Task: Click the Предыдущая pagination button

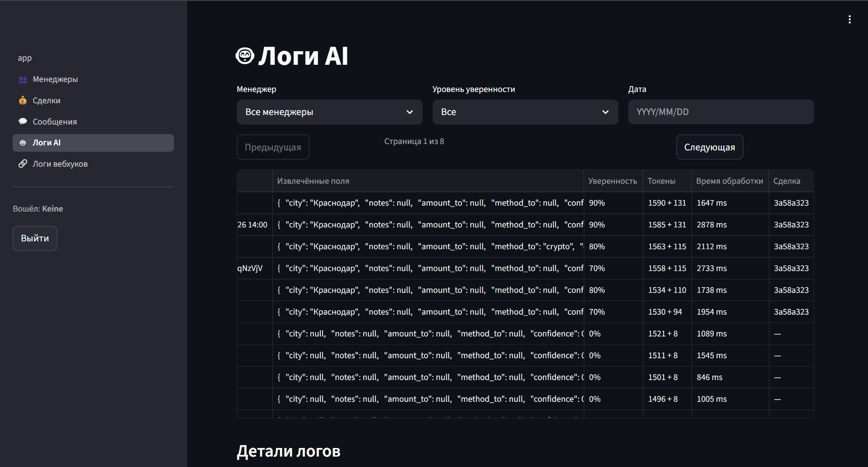Action: click(x=272, y=147)
